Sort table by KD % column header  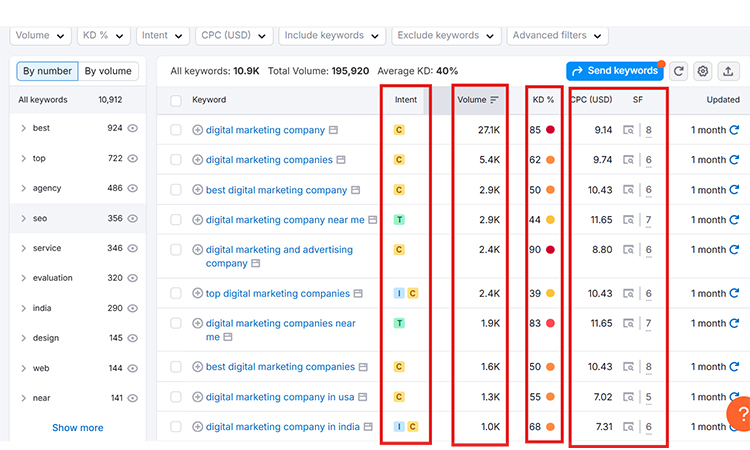(543, 99)
